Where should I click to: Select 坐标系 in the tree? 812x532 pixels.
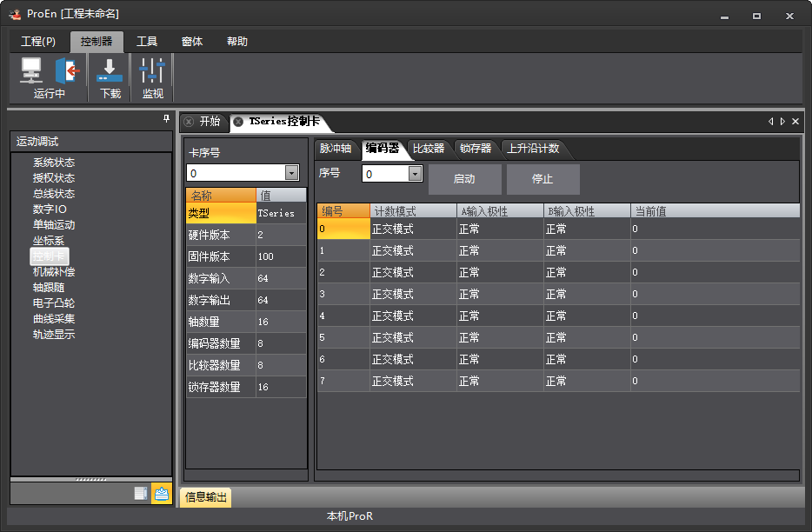[49, 241]
